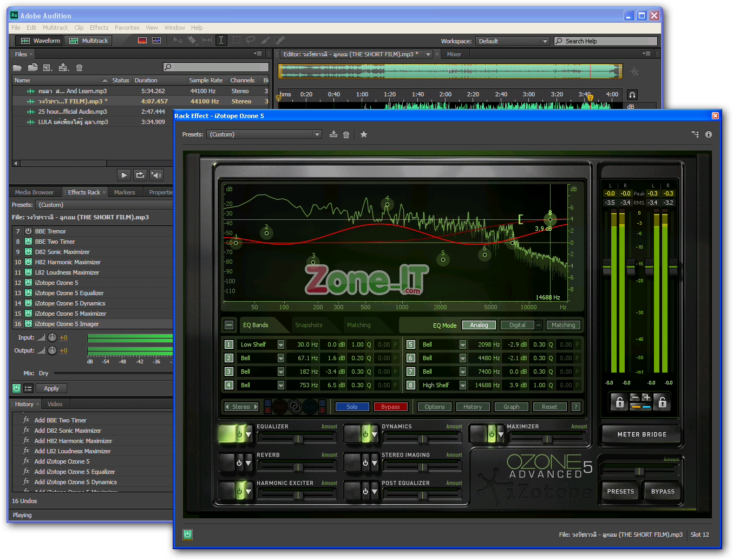Click left padlock icon under Ozone meters
The image size is (733, 560).
pyautogui.click(x=620, y=402)
